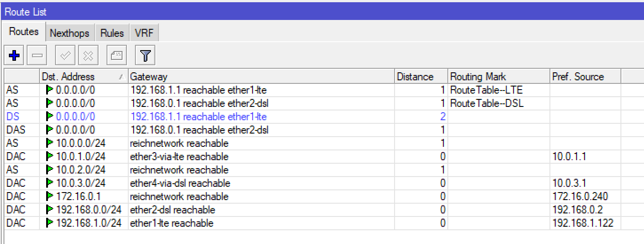Sort routes by Distance column header
Image resolution: width=644 pixels, height=244 pixels.
(x=415, y=77)
